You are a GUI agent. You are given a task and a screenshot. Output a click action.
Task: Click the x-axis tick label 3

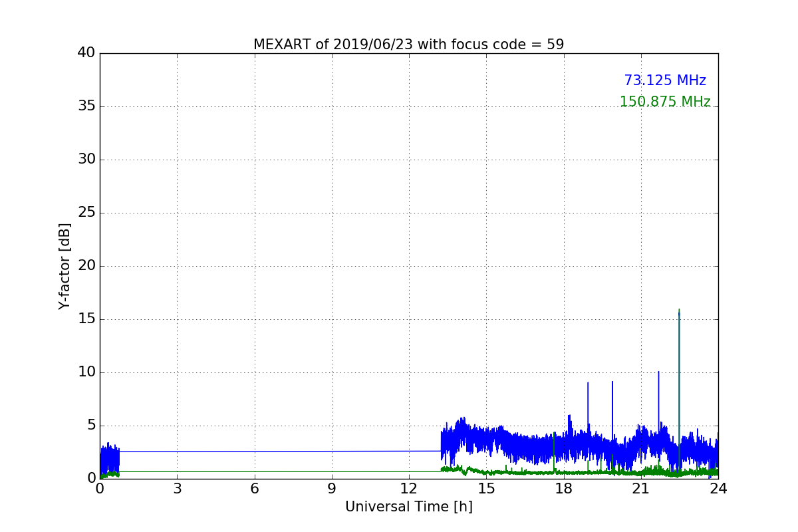point(177,489)
